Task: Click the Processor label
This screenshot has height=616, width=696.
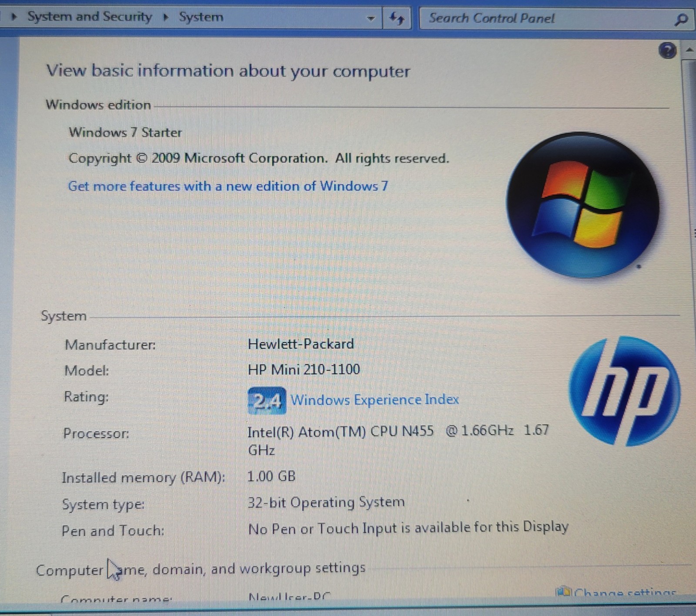Action: tap(96, 433)
